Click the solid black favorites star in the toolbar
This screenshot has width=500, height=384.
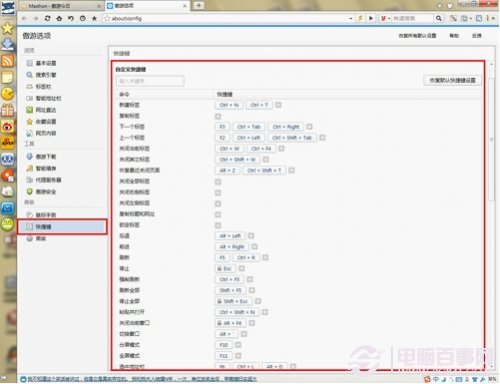(x=94, y=18)
